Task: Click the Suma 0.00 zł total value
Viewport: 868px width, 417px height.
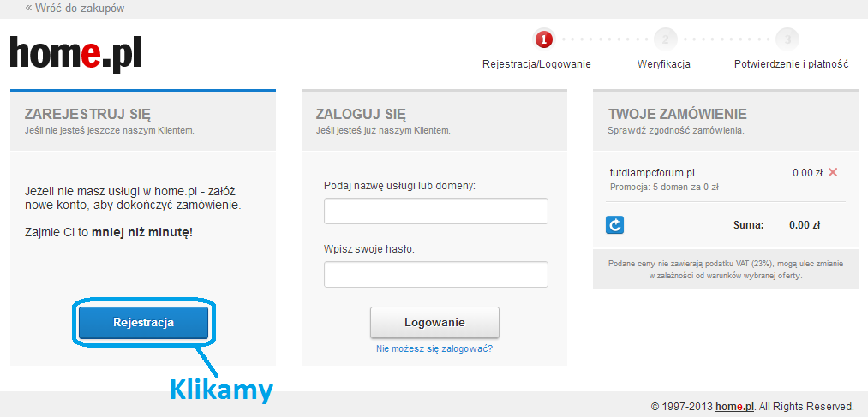Action: pos(805,225)
